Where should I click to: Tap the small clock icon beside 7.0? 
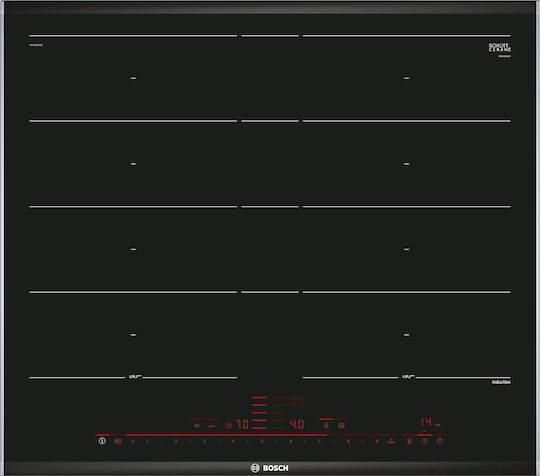pos(228,426)
